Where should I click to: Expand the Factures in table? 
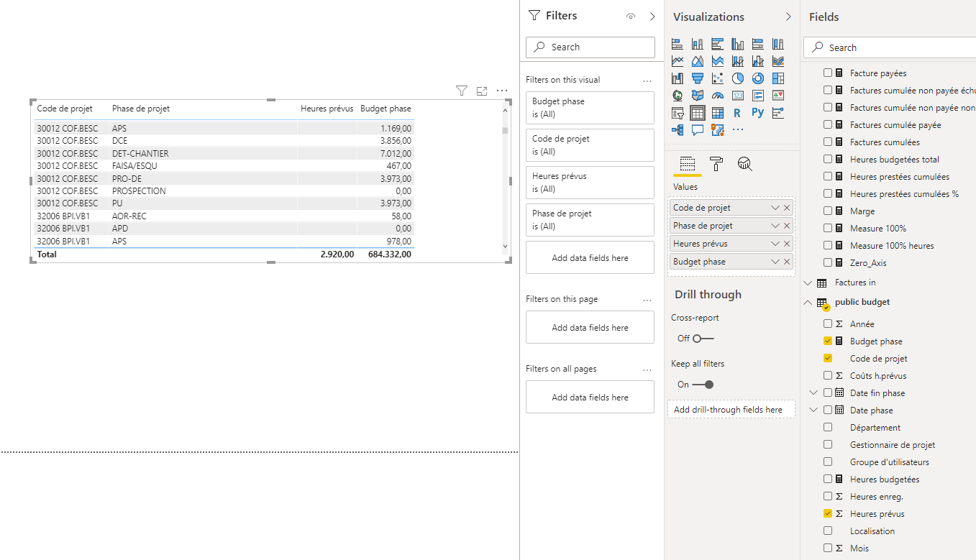pyautogui.click(x=808, y=283)
